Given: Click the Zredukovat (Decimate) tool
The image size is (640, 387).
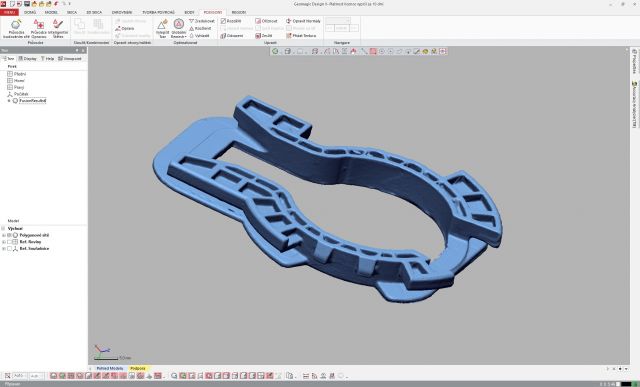Looking at the screenshot, I should (x=202, y=21).
